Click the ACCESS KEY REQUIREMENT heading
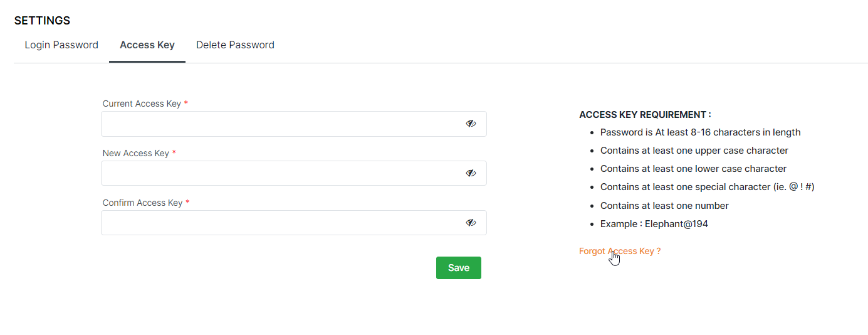 pyautogui.click(x=645, y=115)
